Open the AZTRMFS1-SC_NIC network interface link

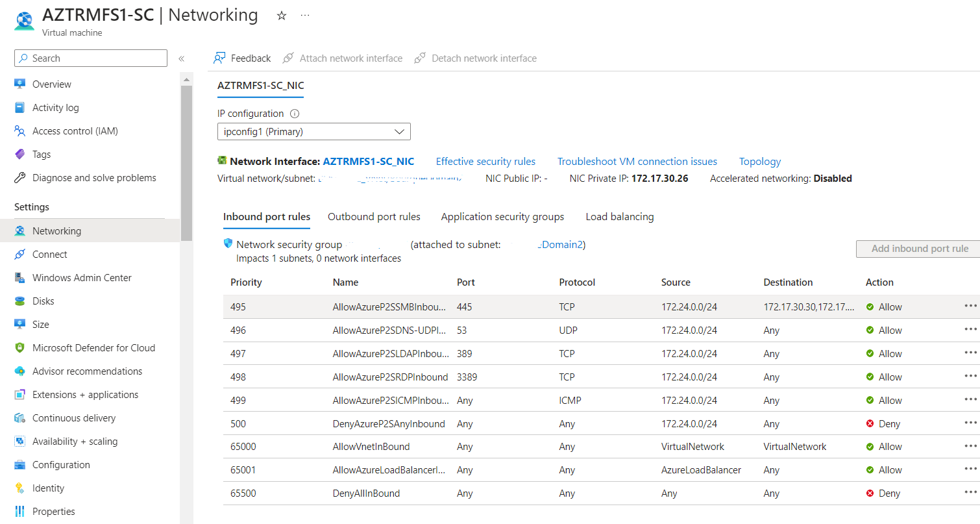point(369,162)
